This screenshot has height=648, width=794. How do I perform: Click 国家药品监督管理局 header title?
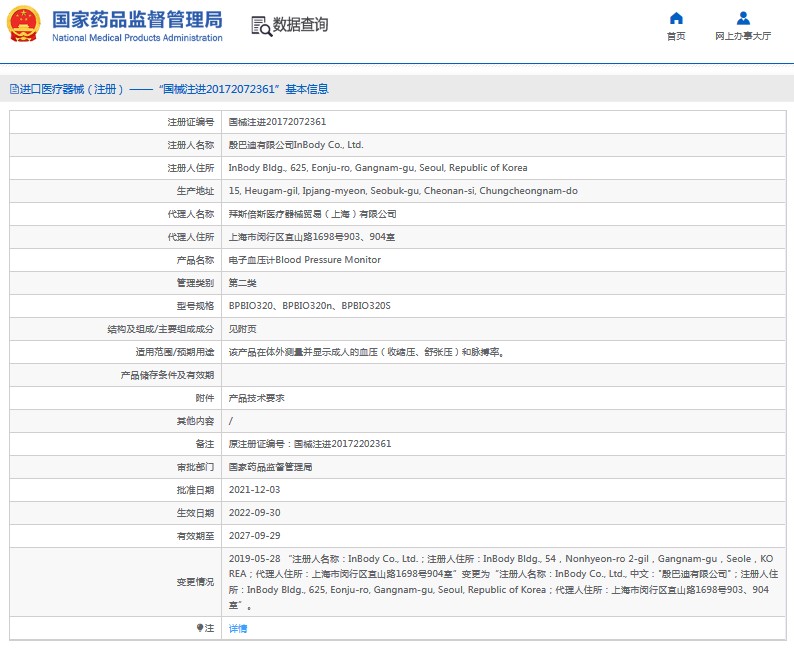pyautogui.click(x=137, y=19)
